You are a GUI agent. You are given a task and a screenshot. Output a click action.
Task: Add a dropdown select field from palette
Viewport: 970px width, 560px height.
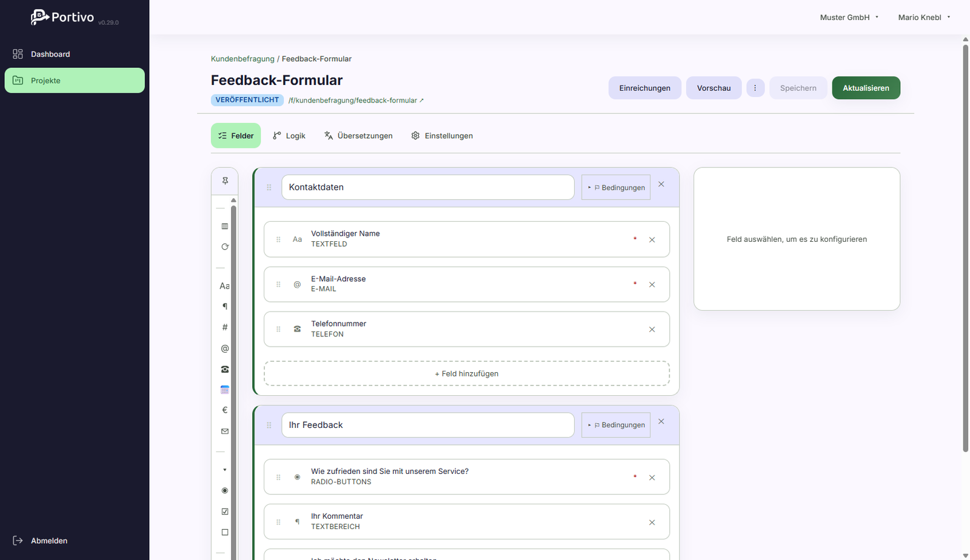[225, 470]
